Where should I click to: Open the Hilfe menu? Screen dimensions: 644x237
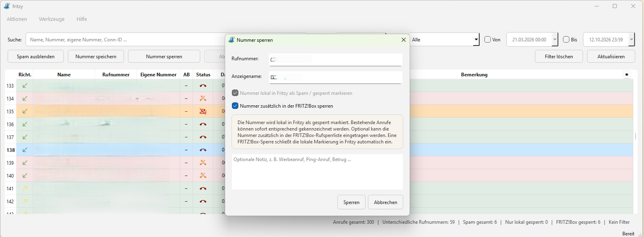point(82,19)
